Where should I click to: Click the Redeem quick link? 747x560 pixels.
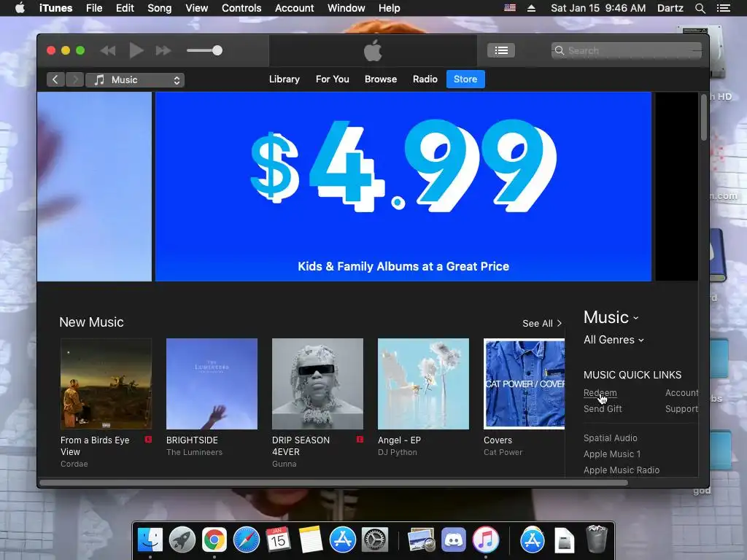point(600,393)
